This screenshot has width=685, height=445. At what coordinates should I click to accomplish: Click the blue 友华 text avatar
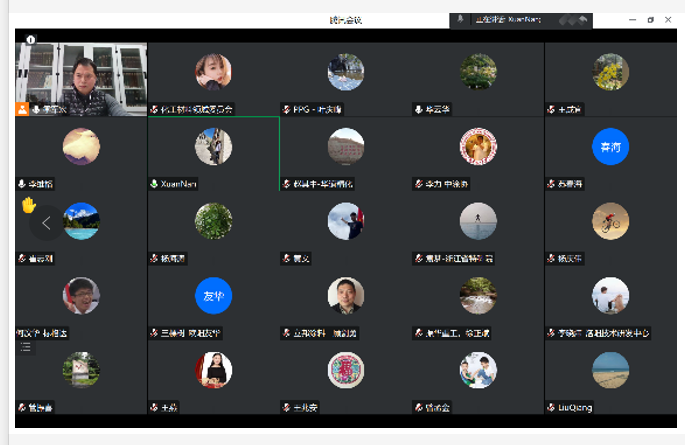pos(213,296)
